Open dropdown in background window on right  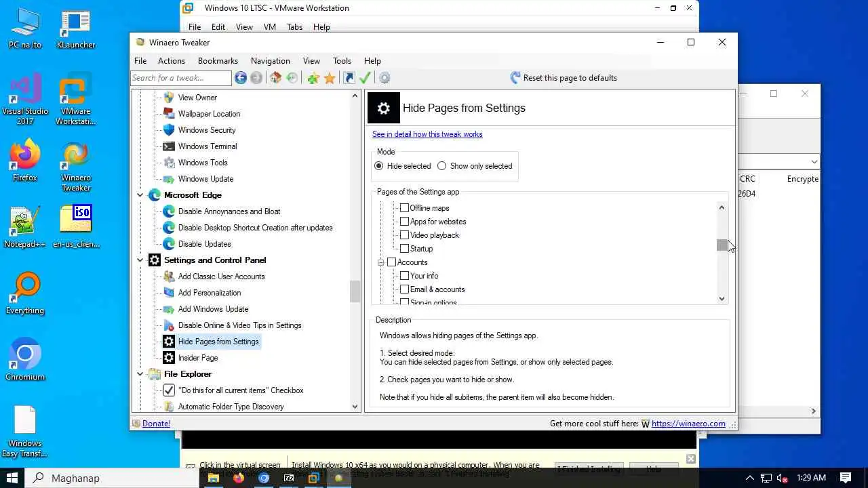[x=814, y=162]
